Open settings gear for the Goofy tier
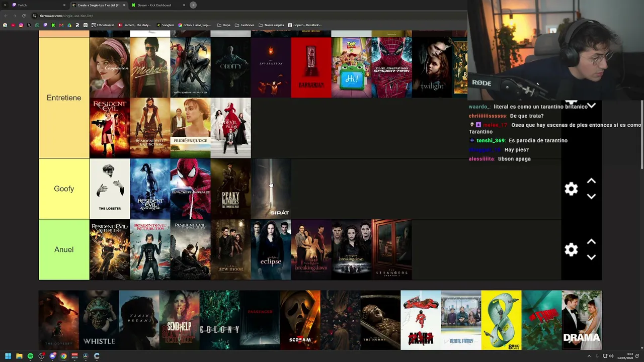Image resolution: width=644 pixels, height=362 pixels. pos(571,189)
